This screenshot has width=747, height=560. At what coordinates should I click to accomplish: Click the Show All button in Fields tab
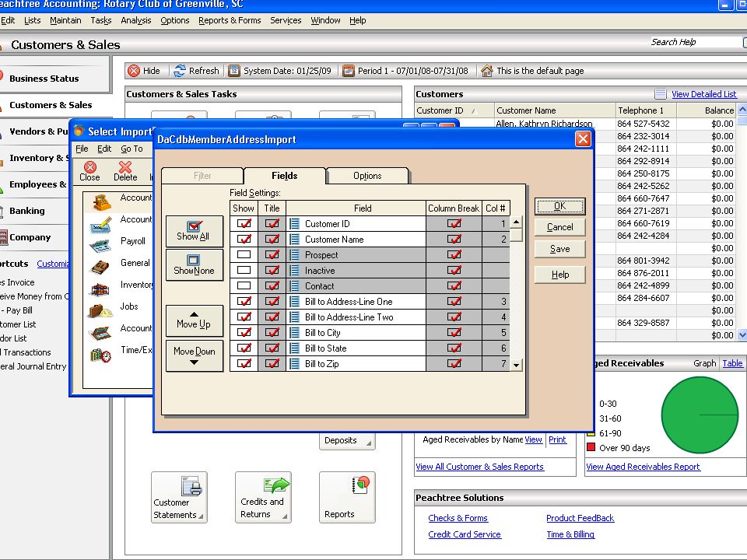point(195,232)
